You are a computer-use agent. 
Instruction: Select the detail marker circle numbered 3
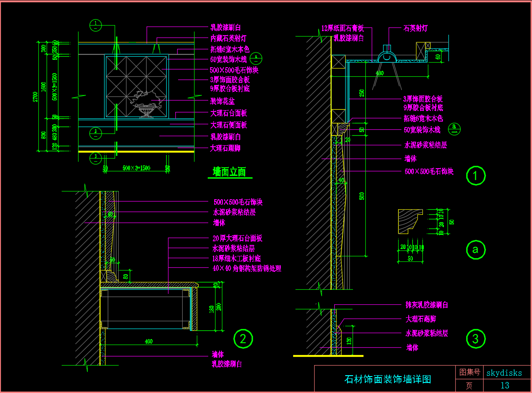[x=475, y=339]
